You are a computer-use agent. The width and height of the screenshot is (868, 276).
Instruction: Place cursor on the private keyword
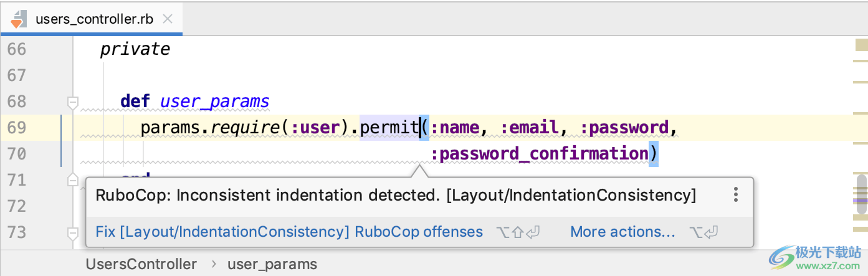135,49
